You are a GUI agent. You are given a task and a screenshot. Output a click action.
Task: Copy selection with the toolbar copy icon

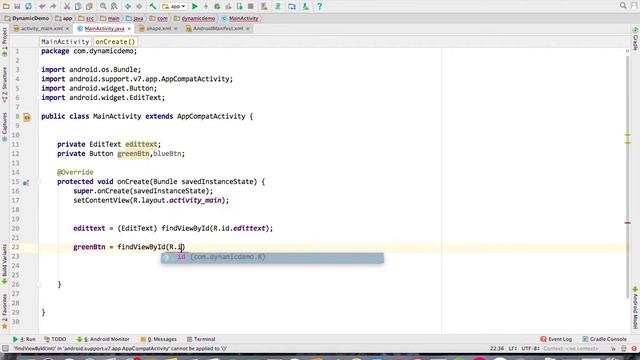click(x=78, y=6)
